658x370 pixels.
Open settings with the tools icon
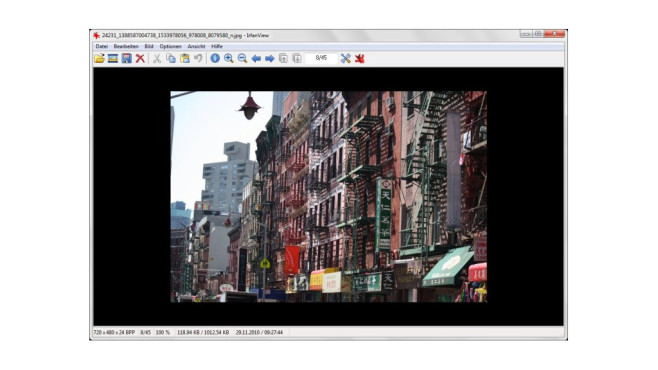pos(345,58)
